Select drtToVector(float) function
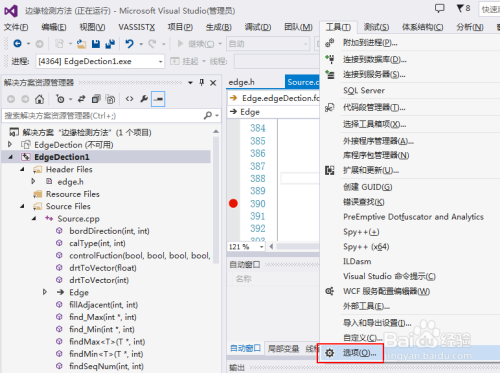This screenshot has width=500, height=373. coord(103,268)
